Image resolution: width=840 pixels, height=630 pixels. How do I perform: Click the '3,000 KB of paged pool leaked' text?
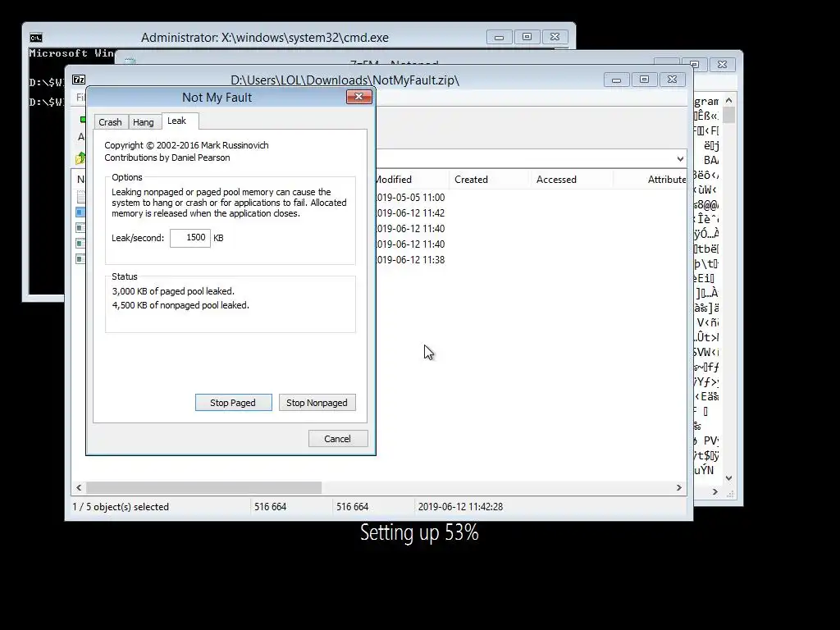click(173, 291)
